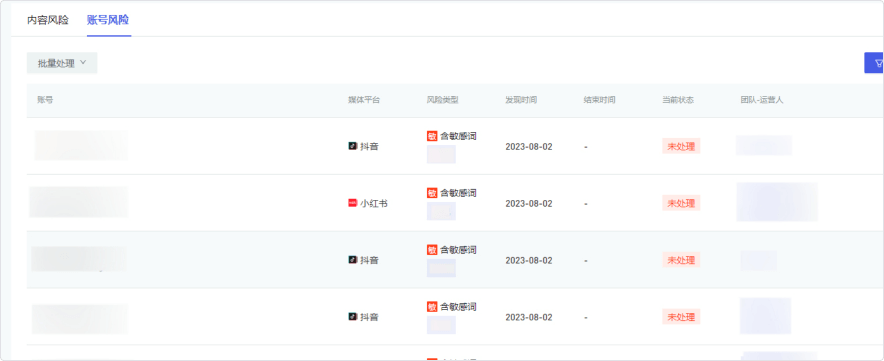
Task: Click the 未处理 status tag in the fourth row
Action: tap(681, 317)
